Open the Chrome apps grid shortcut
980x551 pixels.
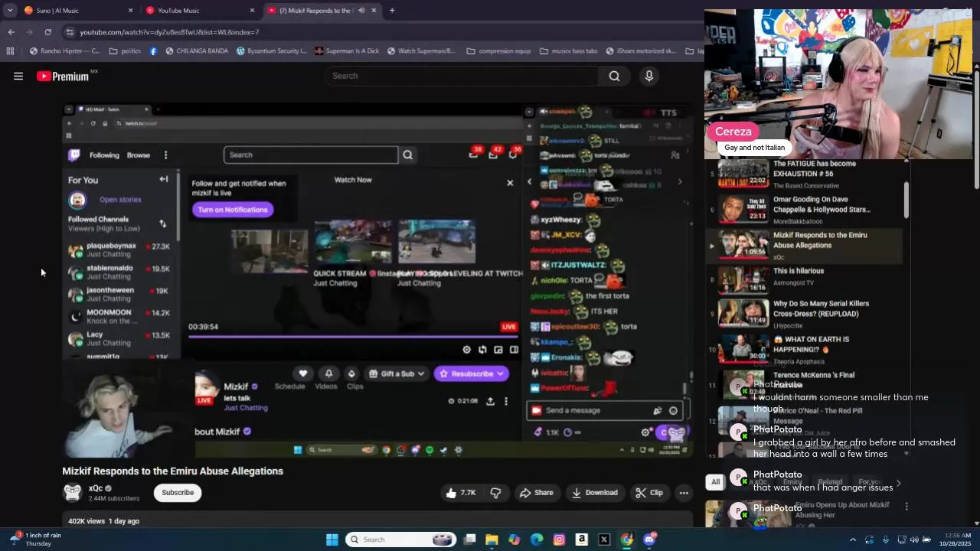point(10,51)
